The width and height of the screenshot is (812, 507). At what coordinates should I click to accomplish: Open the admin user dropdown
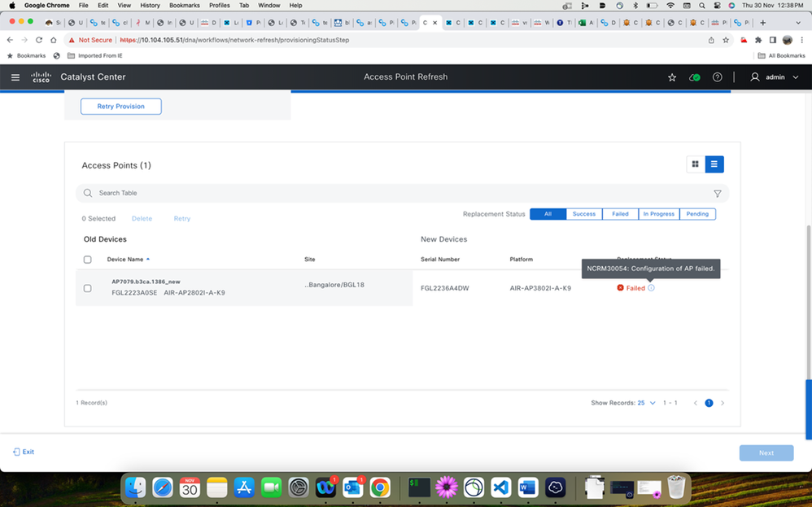click(775, 77)
